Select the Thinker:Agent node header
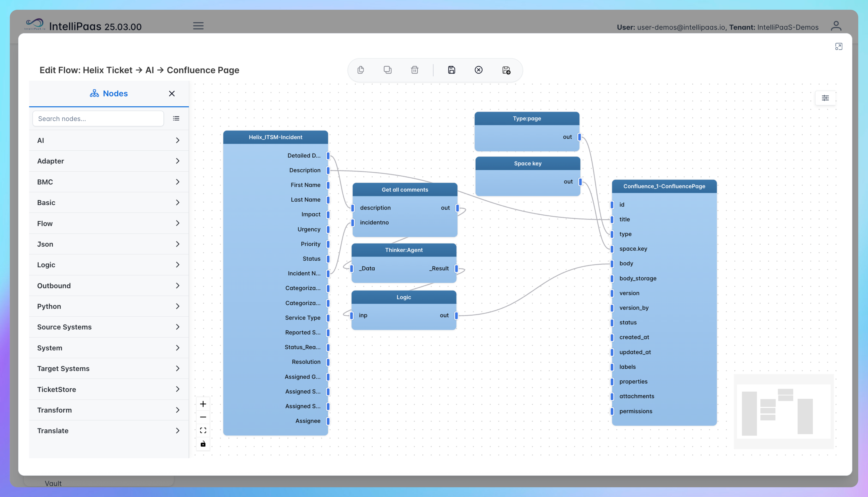This screenshot has height=497, width=868. (x=404, y=250)
